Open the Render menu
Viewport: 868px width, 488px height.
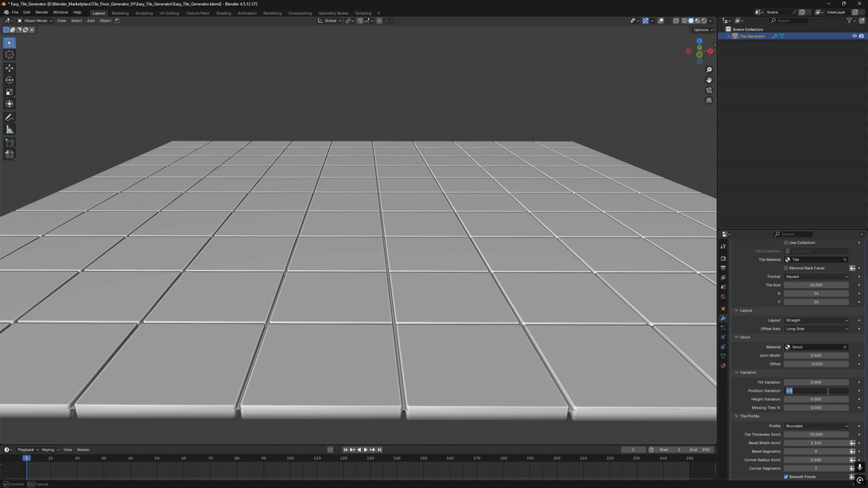[x=41, y=12]
